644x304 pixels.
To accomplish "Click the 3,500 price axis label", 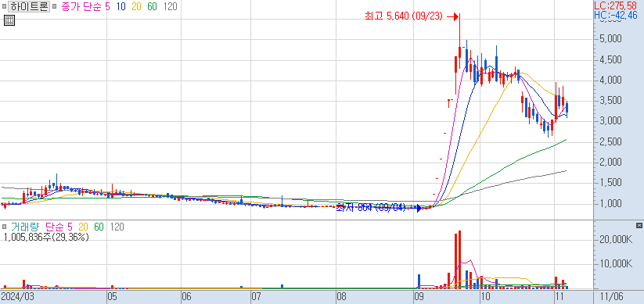I will point(610,101).
